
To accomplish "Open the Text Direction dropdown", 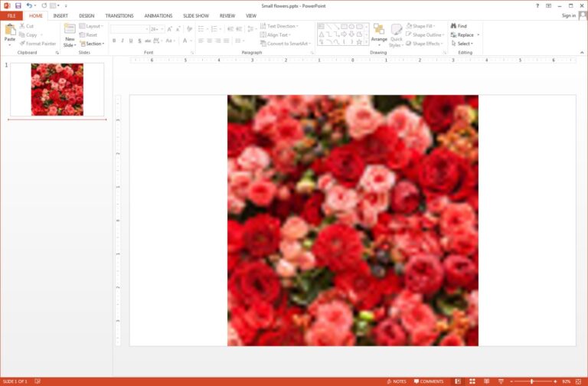I will pyautogui.click(x=279, y=26).
